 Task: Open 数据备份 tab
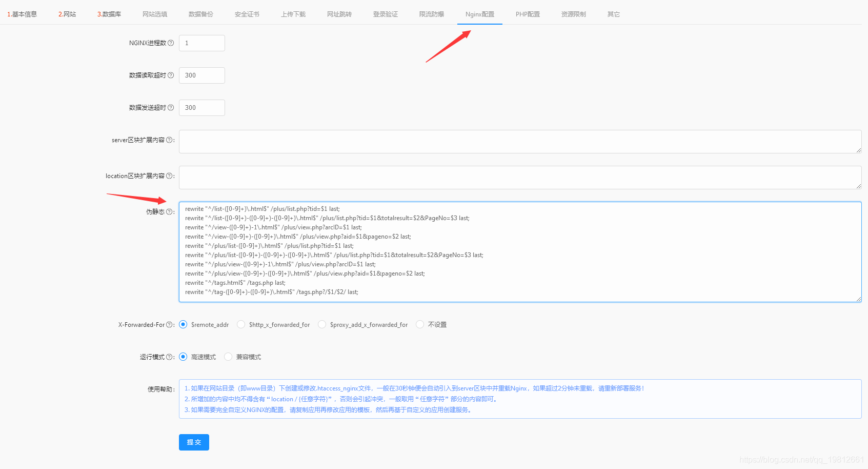coord(201,14)
